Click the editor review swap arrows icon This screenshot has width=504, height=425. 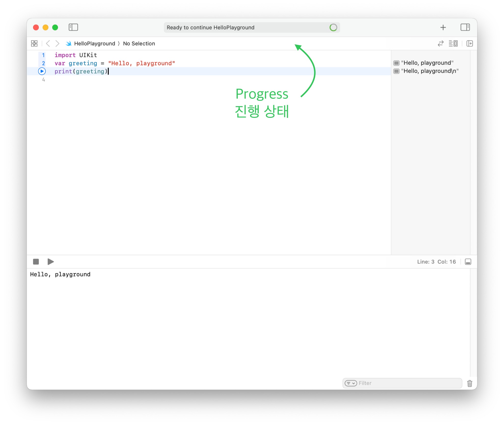tap(441, 44)
